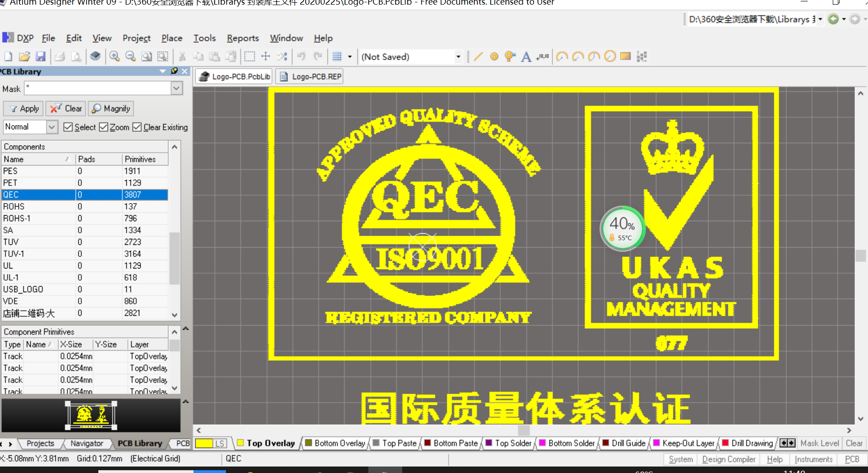The image size is (868, 473).
Task: Click the LS current layer color swatch
Action: 211,443
